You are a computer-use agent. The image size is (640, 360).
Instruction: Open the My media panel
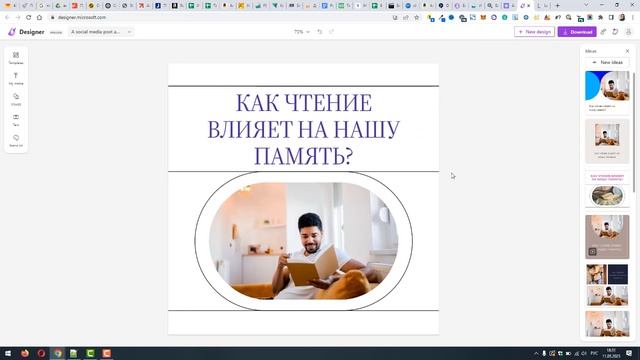click(16, 79)
